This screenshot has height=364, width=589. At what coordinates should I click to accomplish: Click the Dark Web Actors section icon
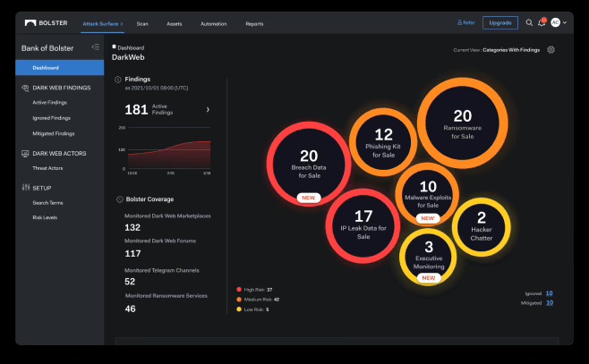point(25,154)
